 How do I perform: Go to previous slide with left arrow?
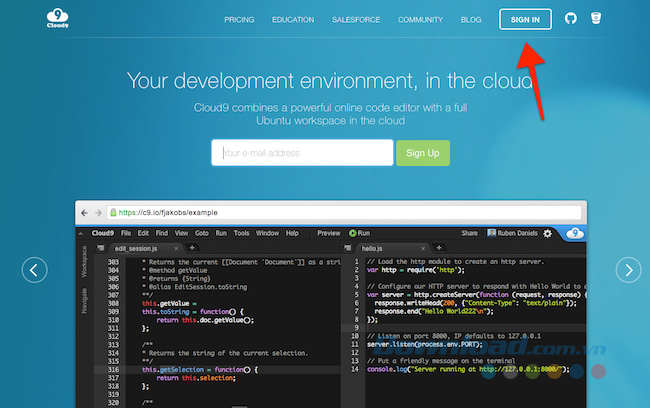(x=35, y=270)
